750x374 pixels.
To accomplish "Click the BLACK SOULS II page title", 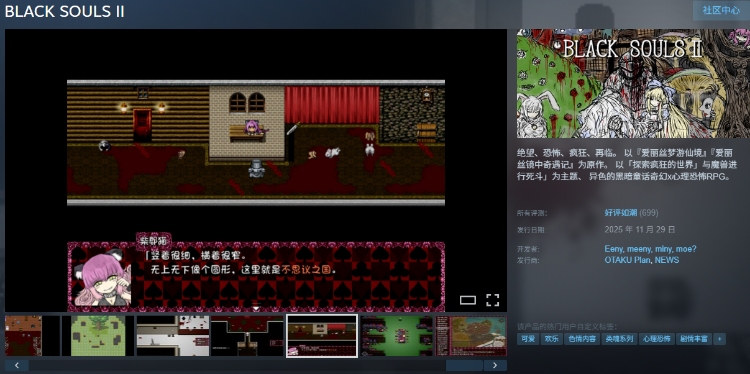I will [x=65, y=11].
